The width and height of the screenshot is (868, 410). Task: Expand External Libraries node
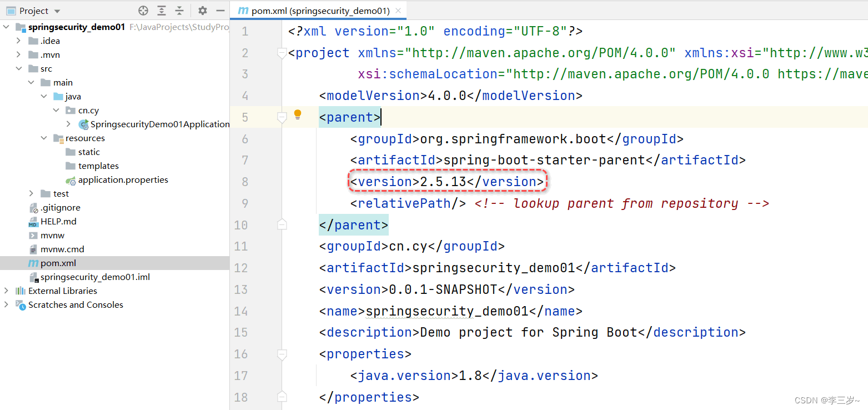(x=6, y=291)
